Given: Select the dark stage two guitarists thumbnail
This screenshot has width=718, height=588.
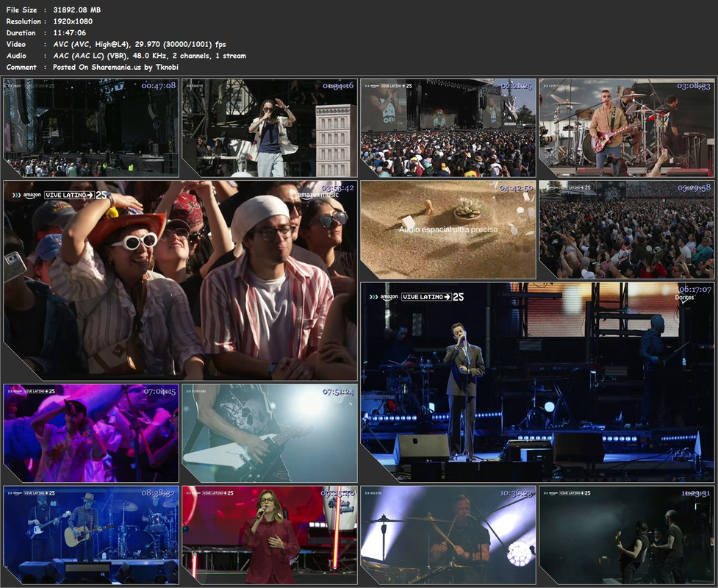Looking at the screenshot, I should pyautogui.click(x=627, y=535).
